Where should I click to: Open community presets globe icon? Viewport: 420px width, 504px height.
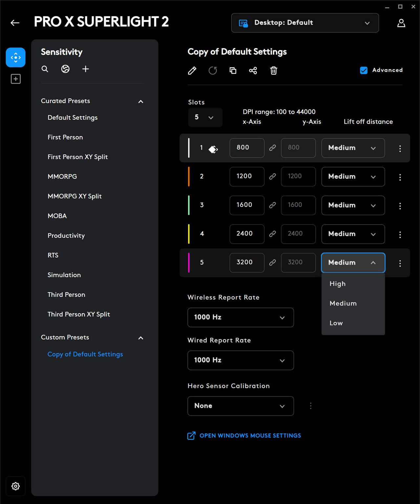[x=65, y=69]
